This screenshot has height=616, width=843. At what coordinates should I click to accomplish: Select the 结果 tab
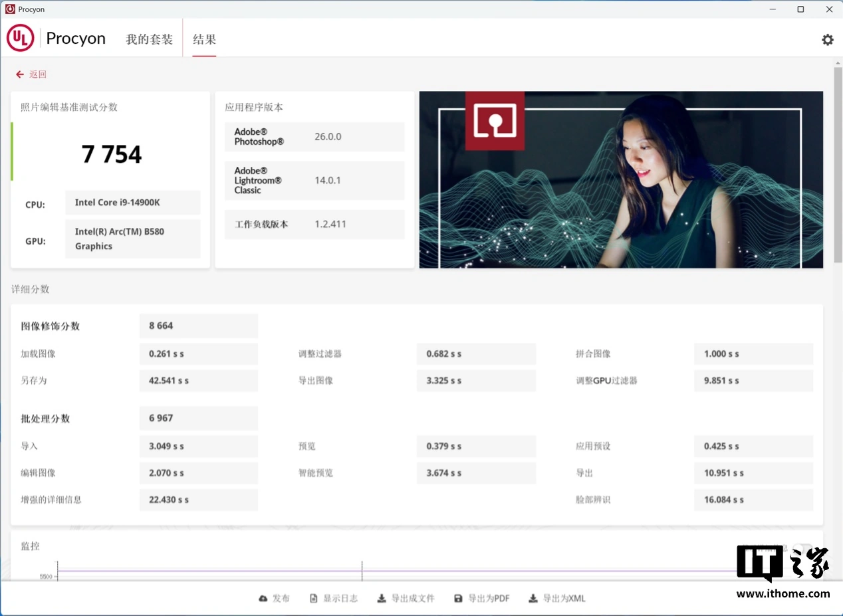204,39
